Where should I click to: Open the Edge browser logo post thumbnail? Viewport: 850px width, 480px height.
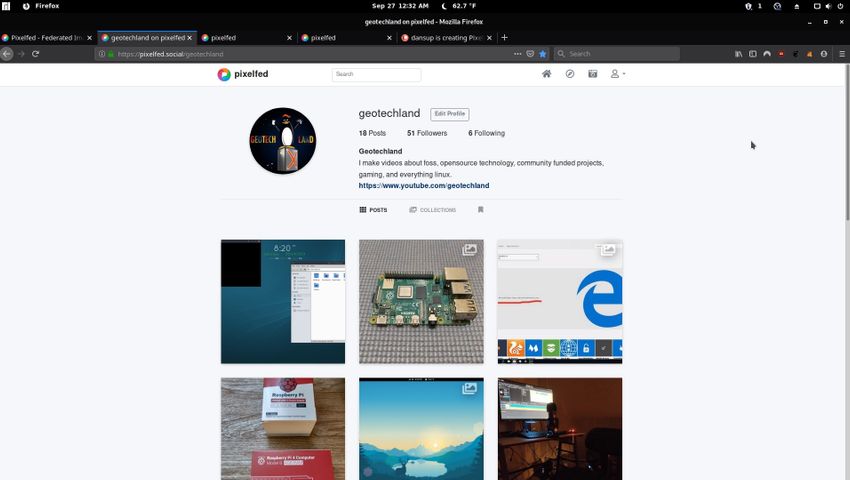[560, 302]
